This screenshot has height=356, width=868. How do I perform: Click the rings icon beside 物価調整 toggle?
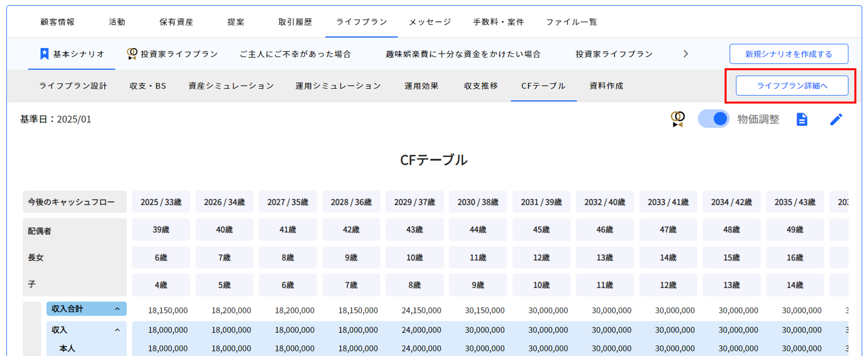(677, 119)
